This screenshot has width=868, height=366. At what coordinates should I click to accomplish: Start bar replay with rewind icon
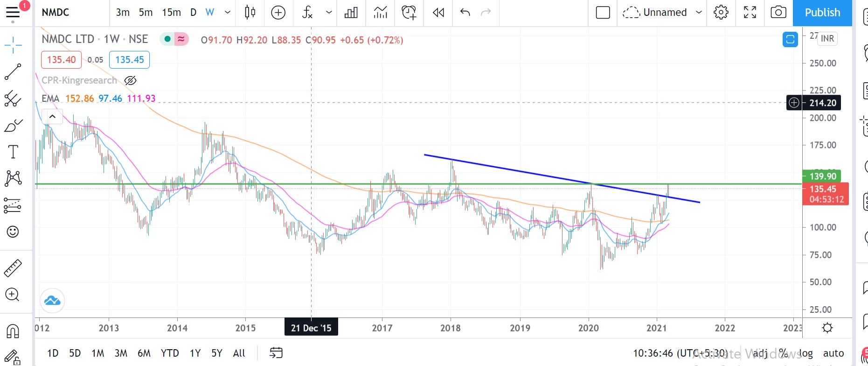coord(438,13)
